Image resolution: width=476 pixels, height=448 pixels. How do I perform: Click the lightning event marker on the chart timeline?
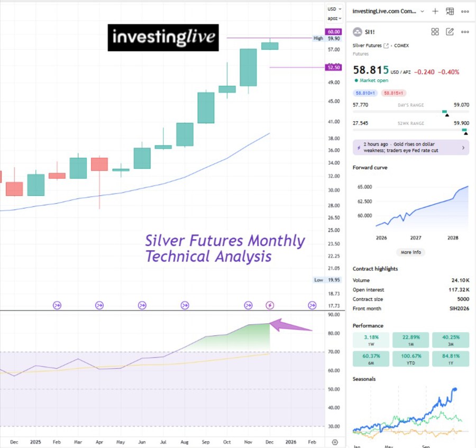[270, 305]
